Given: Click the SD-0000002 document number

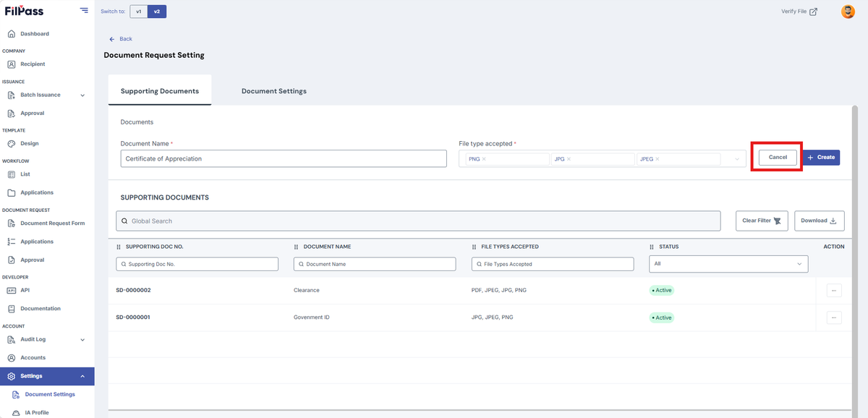Looking at the screenshot, I should [x=133, y=290].
